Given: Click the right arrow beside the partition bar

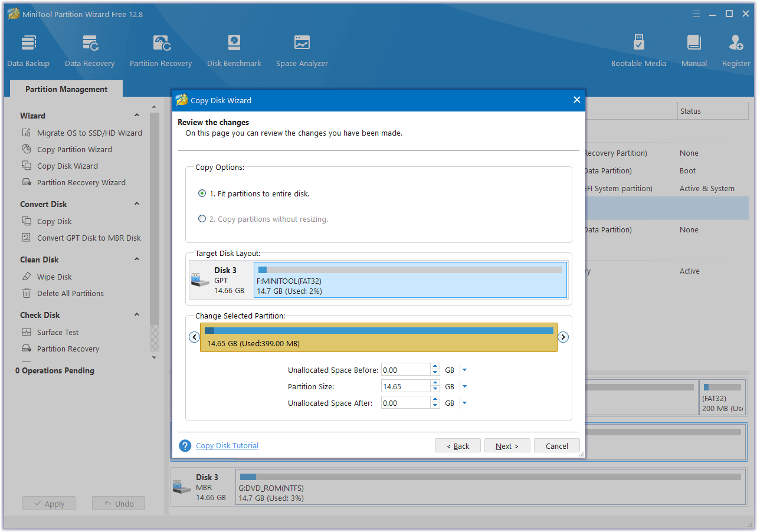Looking at the screenshot, I should point(563,337).
